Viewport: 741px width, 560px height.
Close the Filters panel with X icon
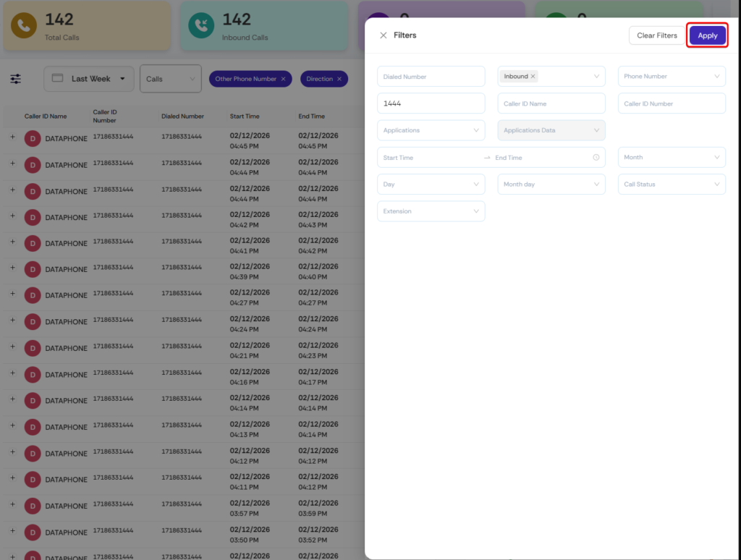point(384,35)
